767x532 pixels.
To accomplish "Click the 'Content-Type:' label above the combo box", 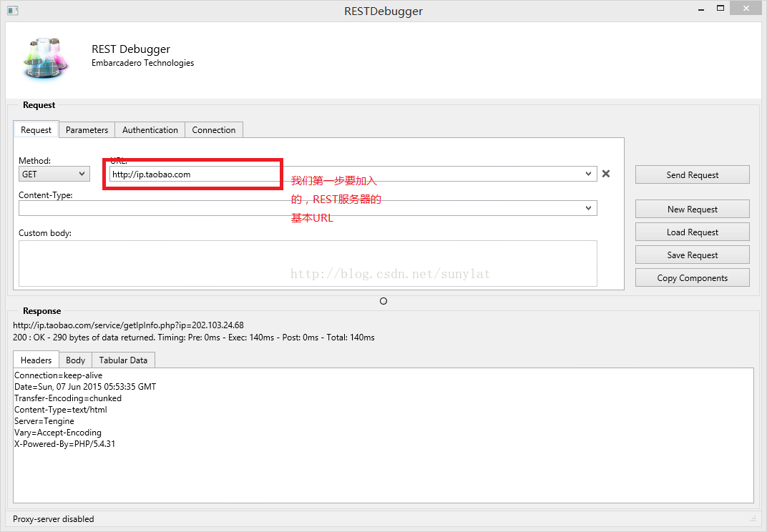I will click(46, 195).
